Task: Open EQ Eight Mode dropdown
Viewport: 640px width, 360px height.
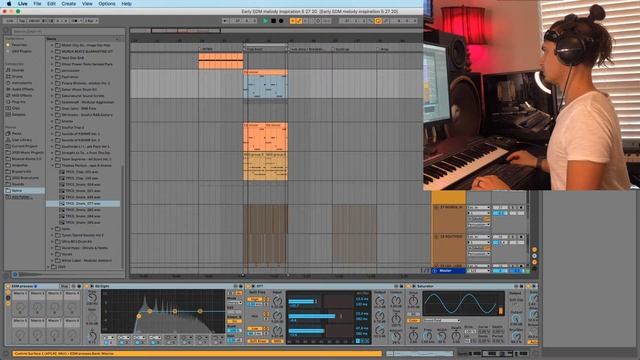Action: [234, 303]
